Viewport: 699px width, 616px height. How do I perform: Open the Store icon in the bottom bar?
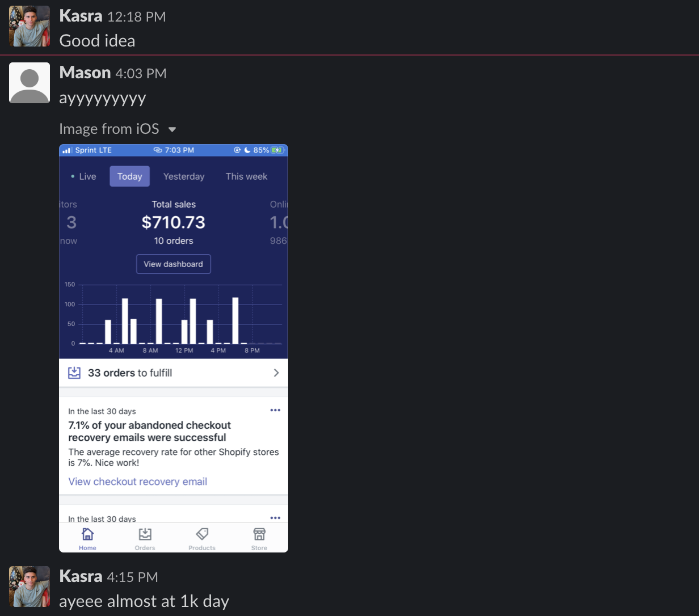pyautogui.click(x=259, y=534)
